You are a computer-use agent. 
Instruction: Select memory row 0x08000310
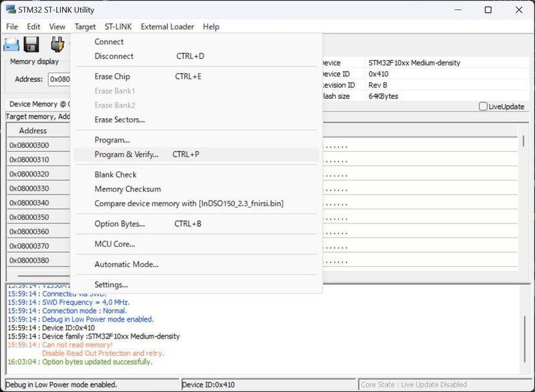tap(38, 159)
